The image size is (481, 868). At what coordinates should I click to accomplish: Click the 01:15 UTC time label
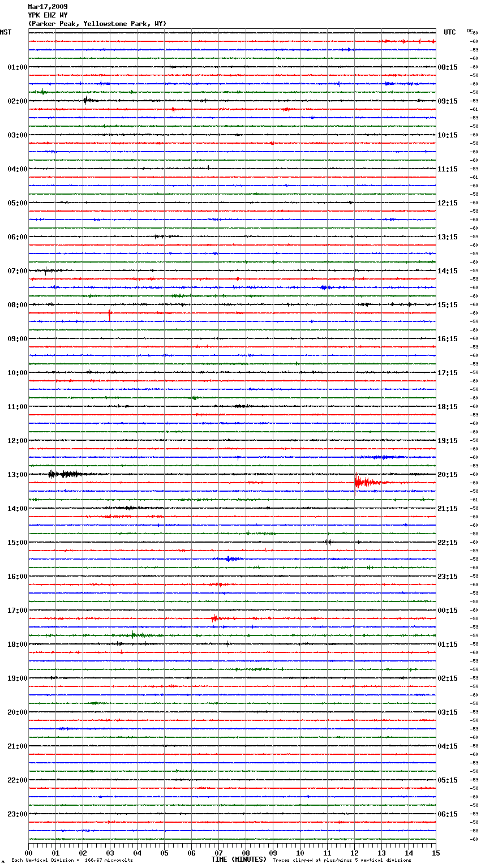[x=448, y=644]
